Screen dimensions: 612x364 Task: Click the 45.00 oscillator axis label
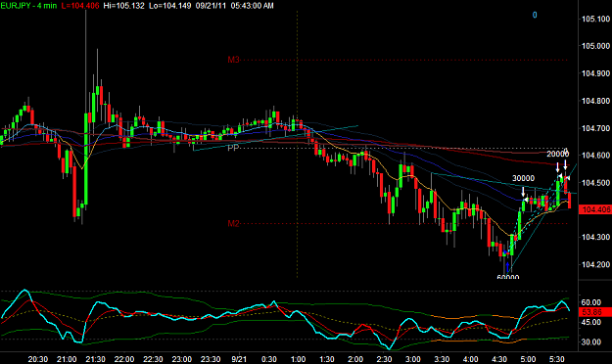point(590,322)
